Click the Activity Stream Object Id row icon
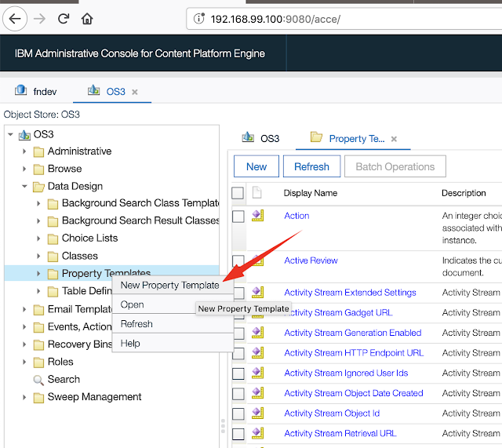This screenshot has width=502, height=448. click(x=257, y=413)
